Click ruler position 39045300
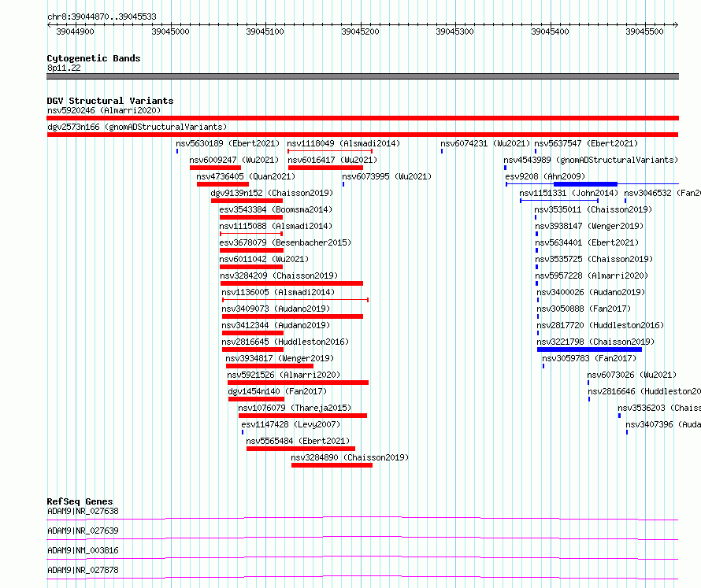This screenshot has height=588, width=701. tap(454, 31)
